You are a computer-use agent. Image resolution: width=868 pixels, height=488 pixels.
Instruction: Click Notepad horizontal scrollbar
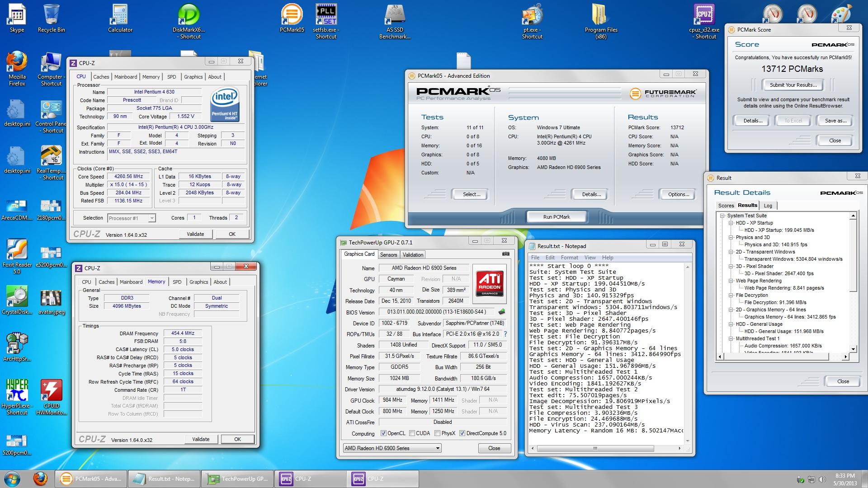pyautogui.click(x=606, y=448)
